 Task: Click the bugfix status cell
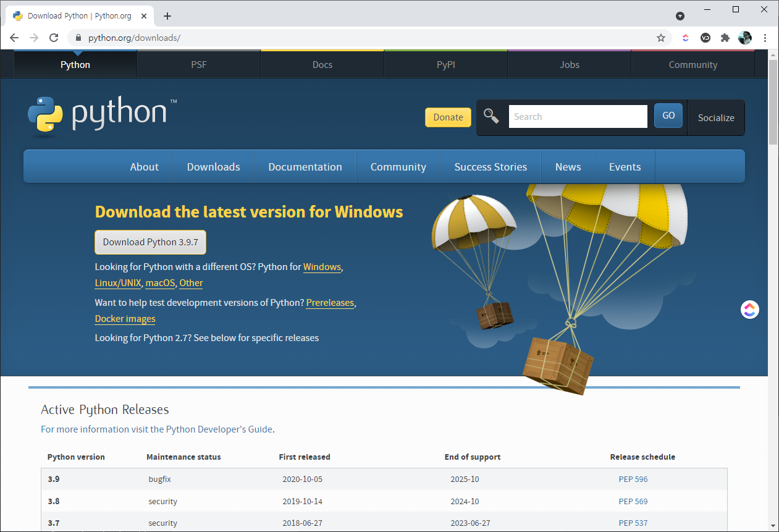tap(161, 479)
